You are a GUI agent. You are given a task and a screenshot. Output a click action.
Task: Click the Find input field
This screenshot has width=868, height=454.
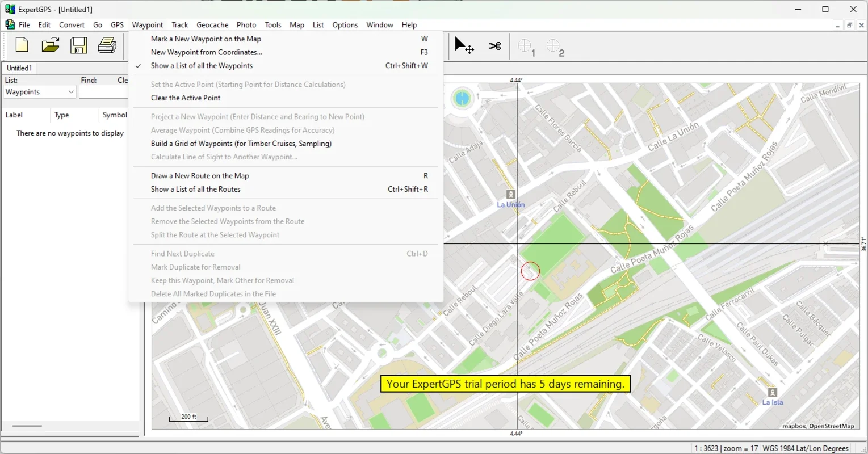[x=104, y=92]
